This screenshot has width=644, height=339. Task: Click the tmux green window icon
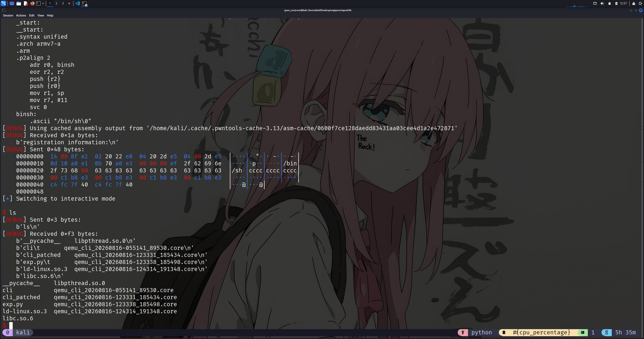coord(583,333)
